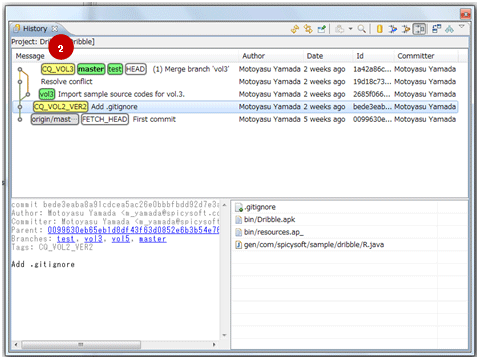Click the 5 weeks ago date cell
Image resolution: width=480 pixels, height=360 pixels.
point(324,119)
